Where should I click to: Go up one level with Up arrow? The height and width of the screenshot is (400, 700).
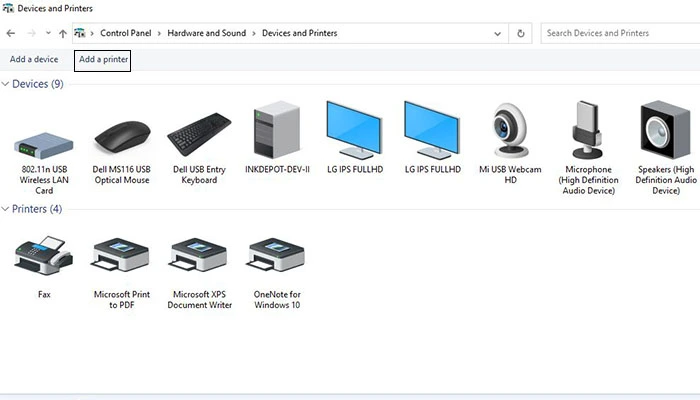63,33
